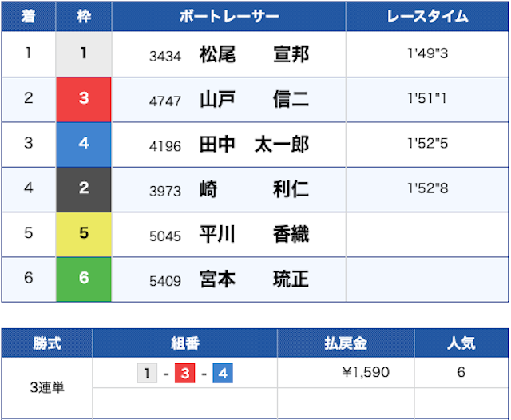Click the small blue 4 combination icon
This screenshot has width=511, height=420.
click(x=223, y=373)
